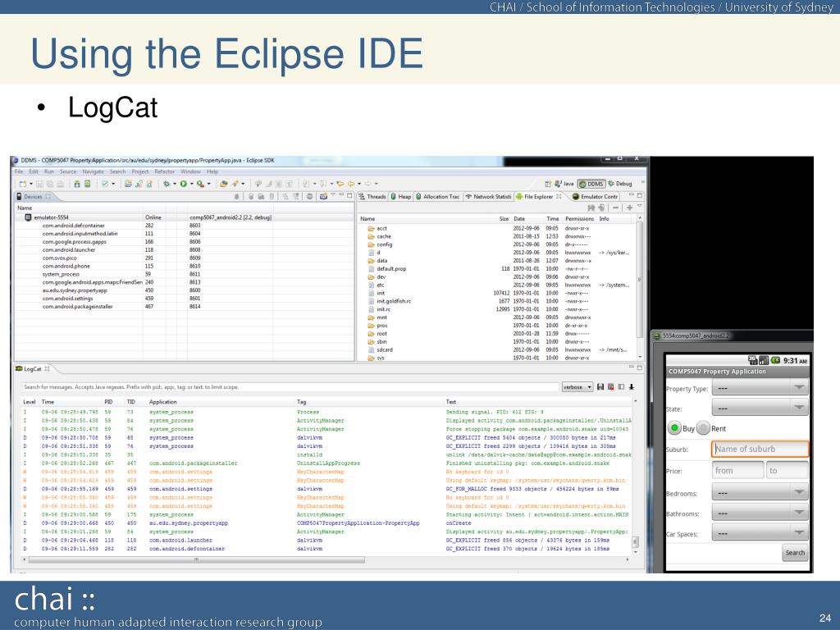Click the sdcard file icon
The image size is (840, 630).
372,349
